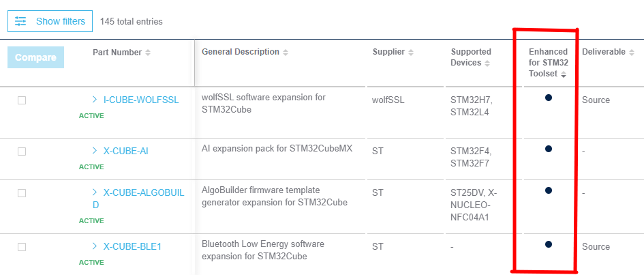Open the I-CUBE-WOLFSSL part link
Image resolution: width=644 pixels, height=275 pixels.
[x=141, y=100]
